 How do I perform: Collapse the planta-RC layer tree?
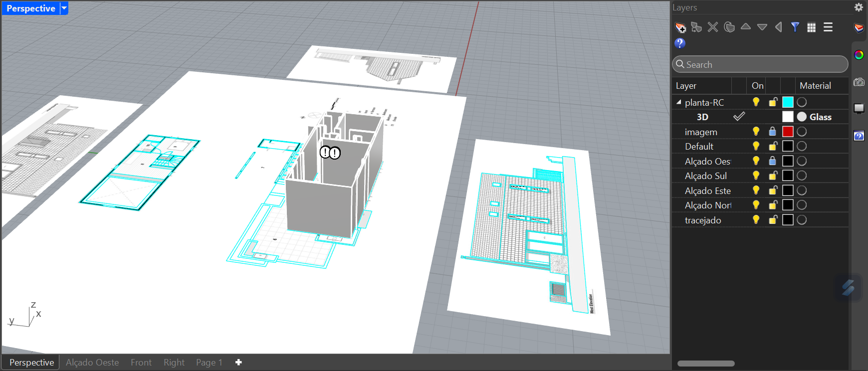678,102
